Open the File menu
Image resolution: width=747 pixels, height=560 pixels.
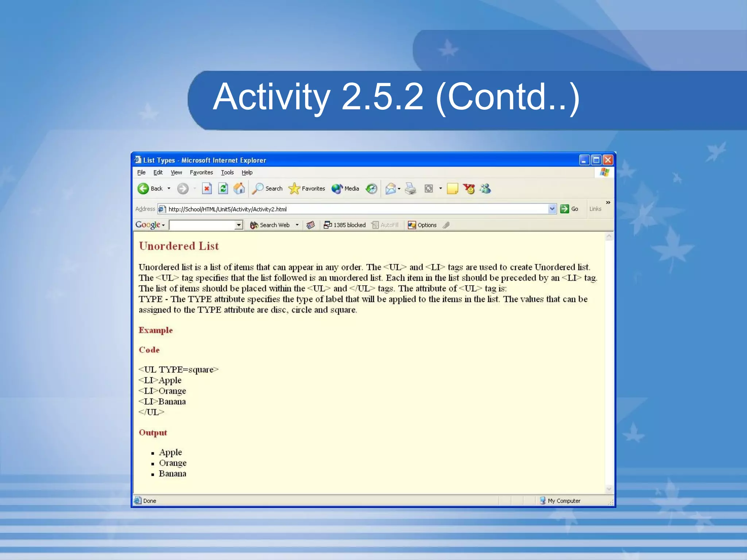[x=141, y=172]
